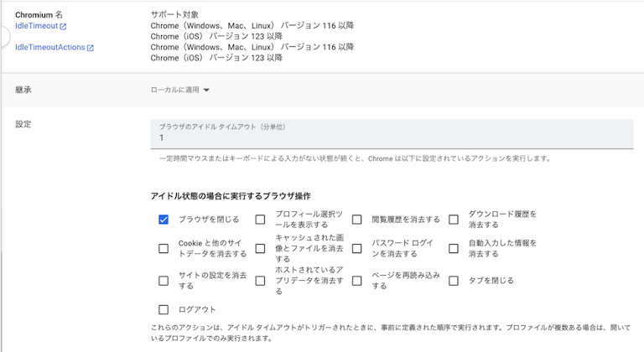Select the パスワード ログインを消去する checkbox

pos(356,248)
